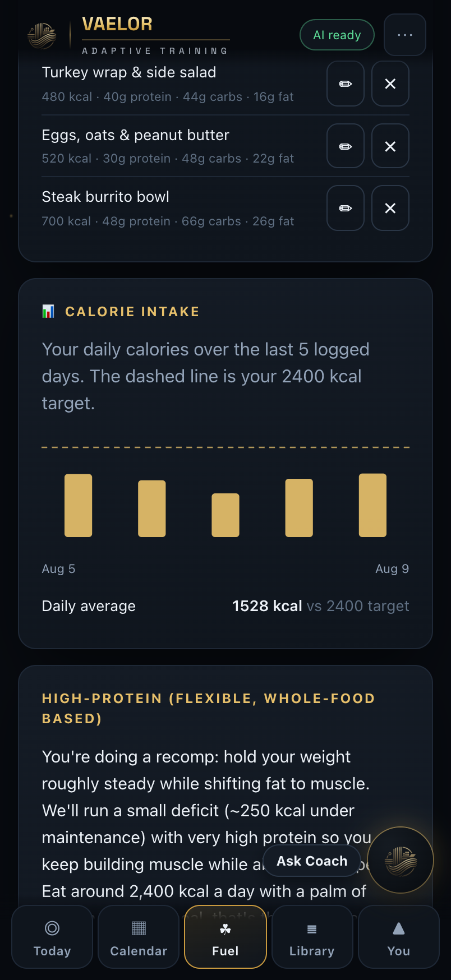This screenshot has height=980, width=451.
Task: Open the You profile tab
Action: pyautogui.click(x=399, y=937)
